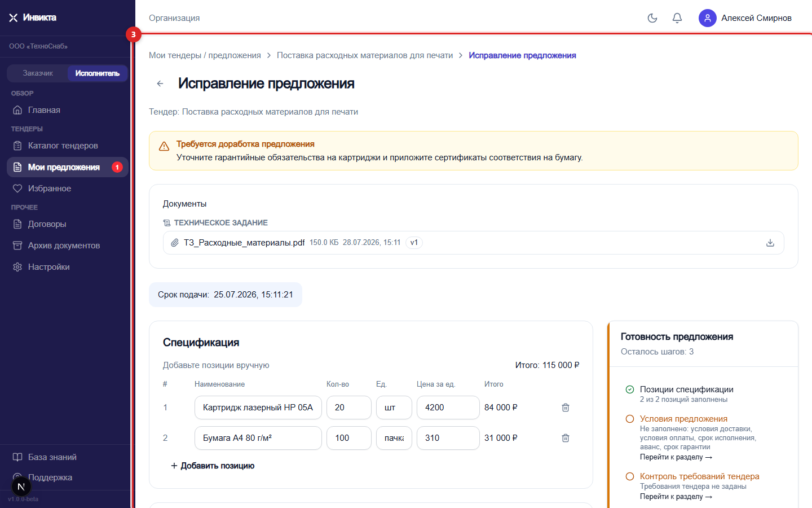Click the Инвикта logo icon

14,18
